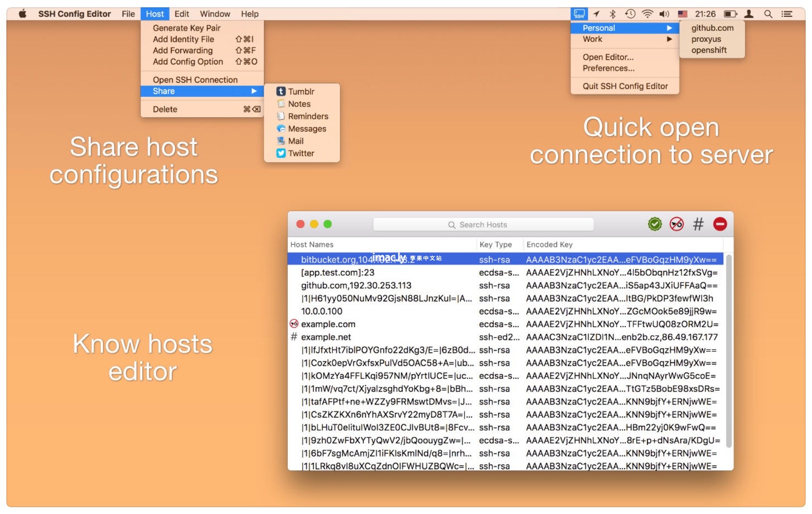
Task: Choose Add Identity File menu item
Action: (202, 39)
